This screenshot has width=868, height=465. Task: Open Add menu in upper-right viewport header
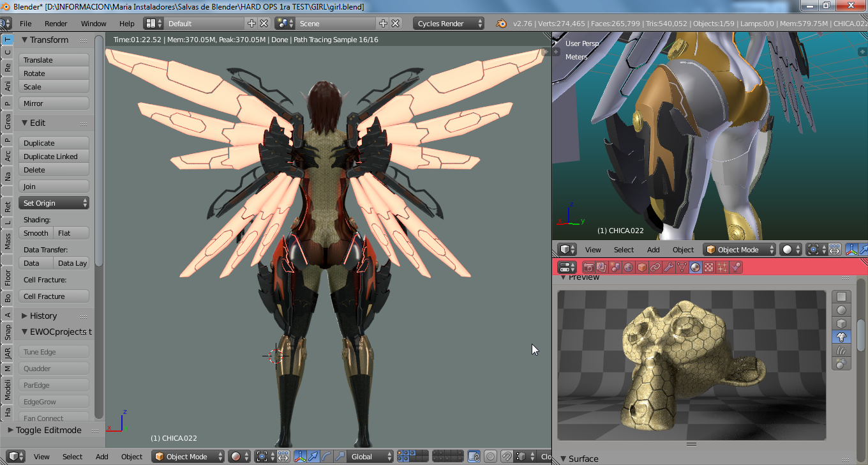tap(654, 250)
